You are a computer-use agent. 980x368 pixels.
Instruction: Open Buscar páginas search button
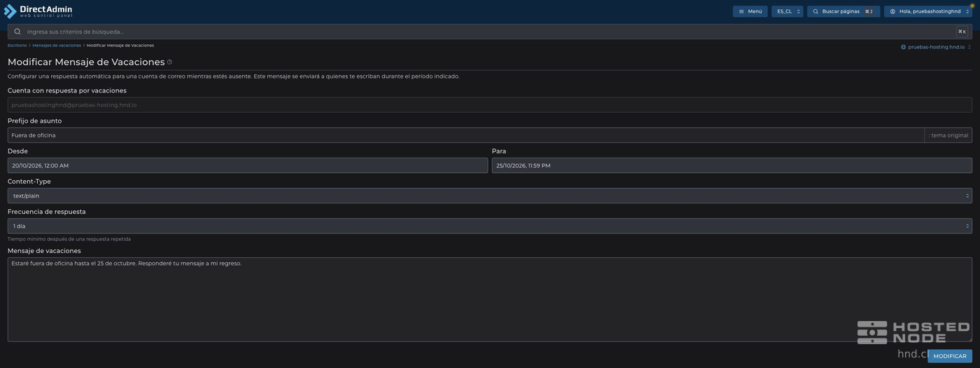coord(843,11)
